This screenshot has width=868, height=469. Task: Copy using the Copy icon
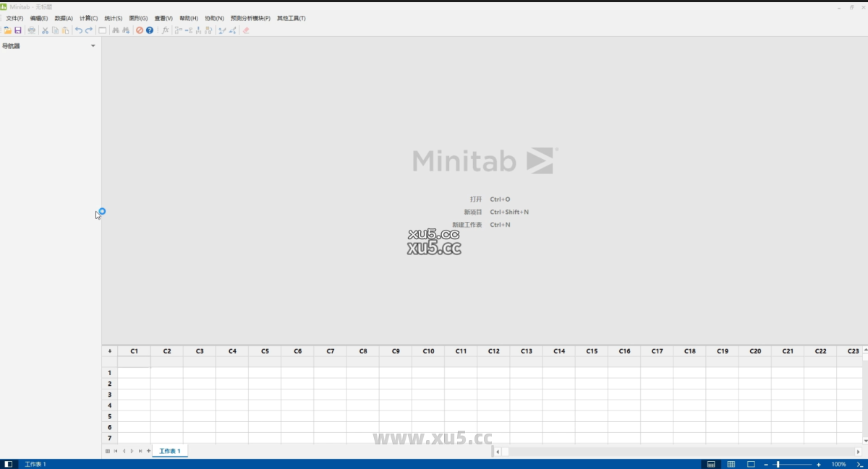(56, 30)
